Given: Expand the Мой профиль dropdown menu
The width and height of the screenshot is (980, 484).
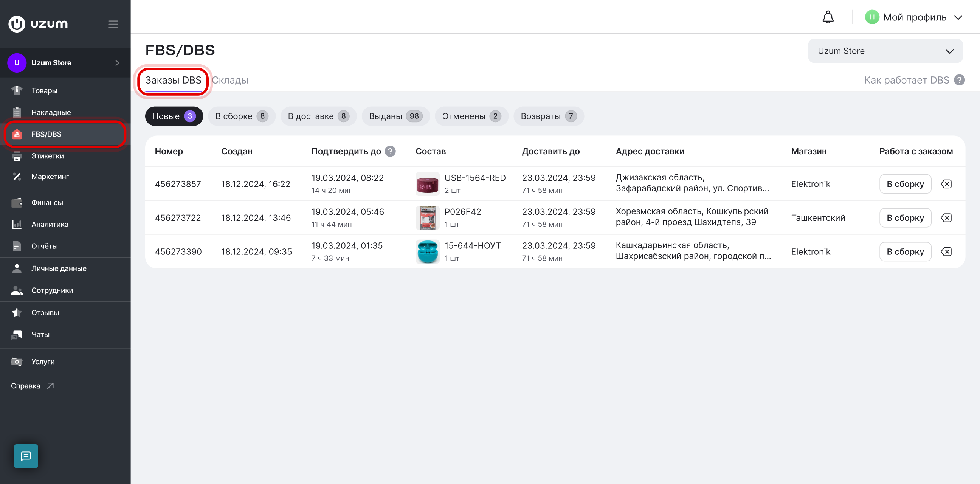Looking at the screenshot, I should (914, 17).
